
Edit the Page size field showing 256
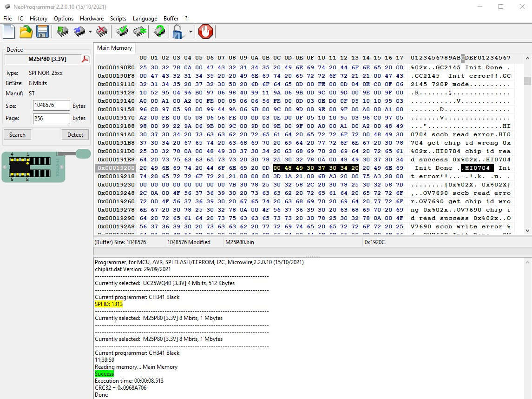coord(51,119)
